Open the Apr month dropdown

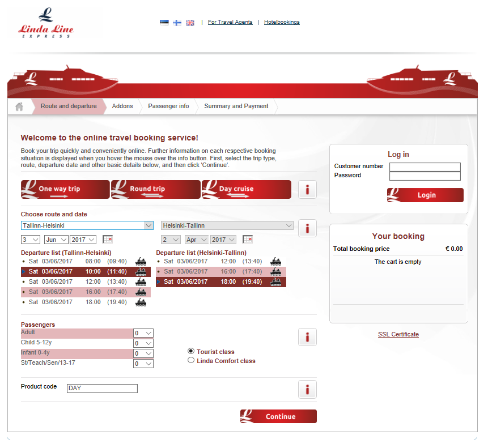coord(196,240)
